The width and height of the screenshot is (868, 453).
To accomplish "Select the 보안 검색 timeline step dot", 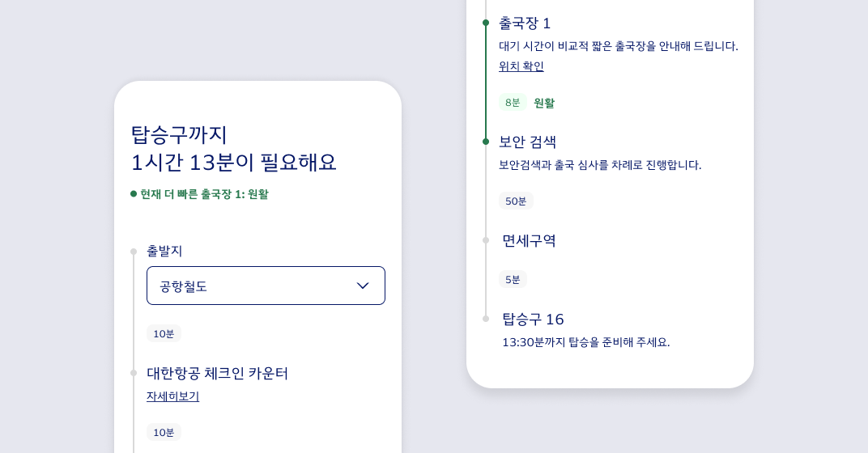I will (x=486, y=142).
